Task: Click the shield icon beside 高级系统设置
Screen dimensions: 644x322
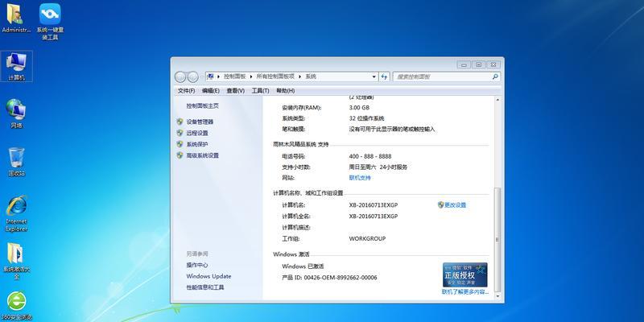Action: click(x=180, y=155)
